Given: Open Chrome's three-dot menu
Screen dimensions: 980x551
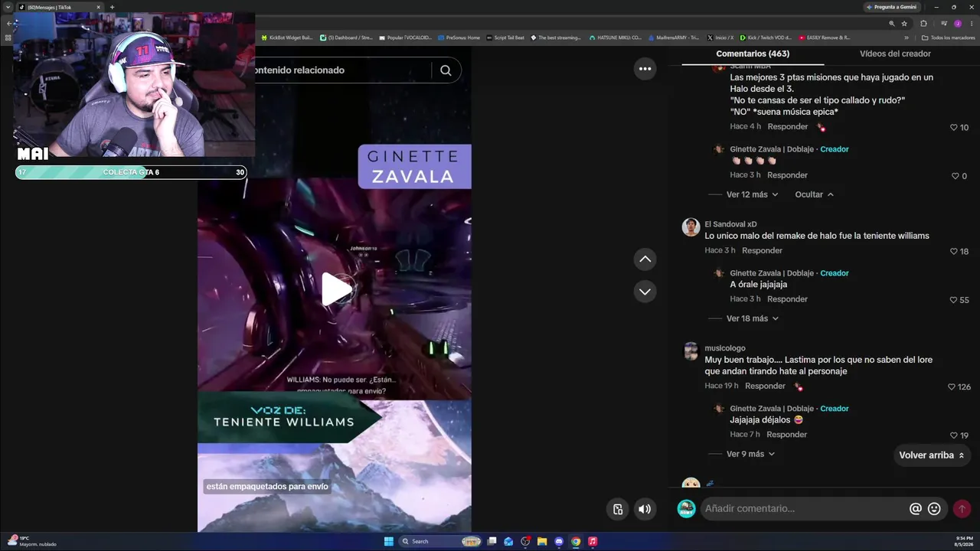Looking at the screenshot, I should [972, 24].
